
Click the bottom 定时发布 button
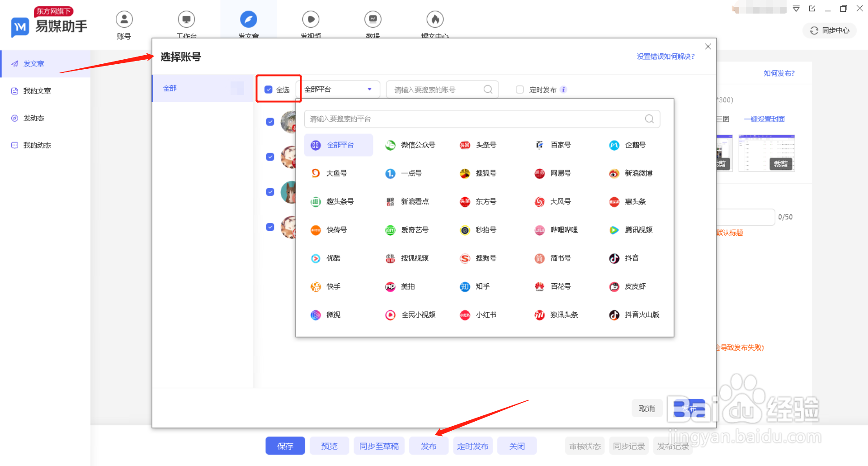click(472, 446)
